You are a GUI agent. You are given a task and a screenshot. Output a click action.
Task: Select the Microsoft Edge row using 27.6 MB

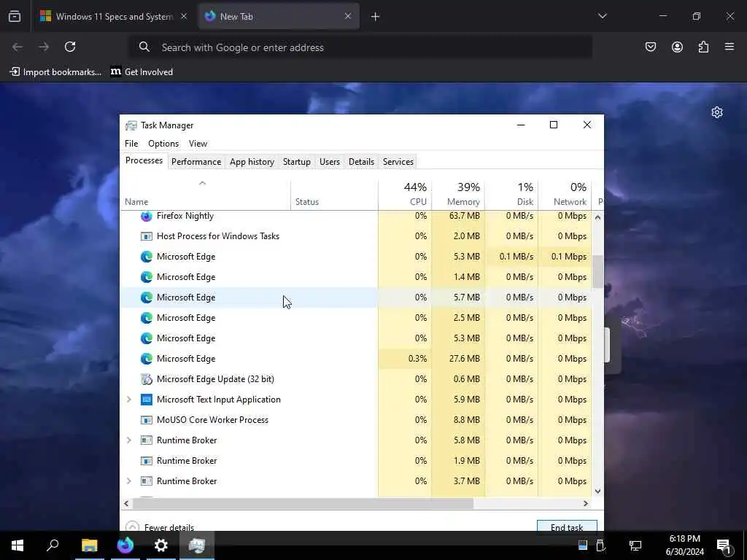tap(355, 359)
